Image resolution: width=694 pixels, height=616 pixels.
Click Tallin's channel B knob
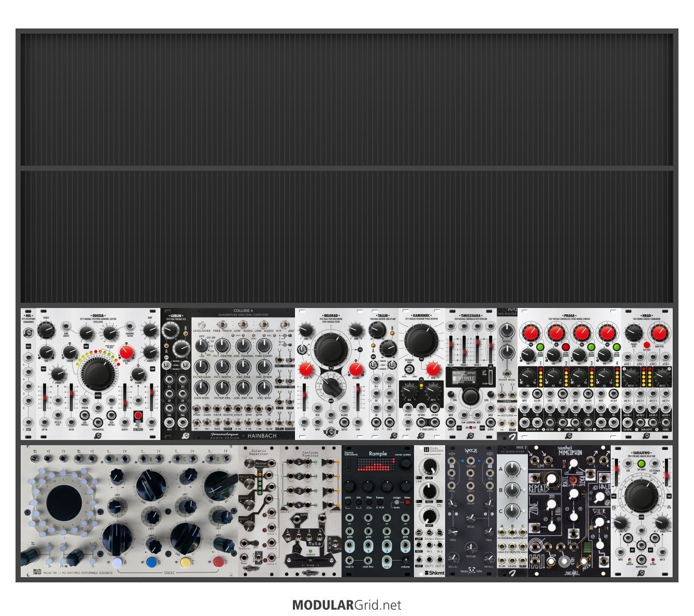388,348
